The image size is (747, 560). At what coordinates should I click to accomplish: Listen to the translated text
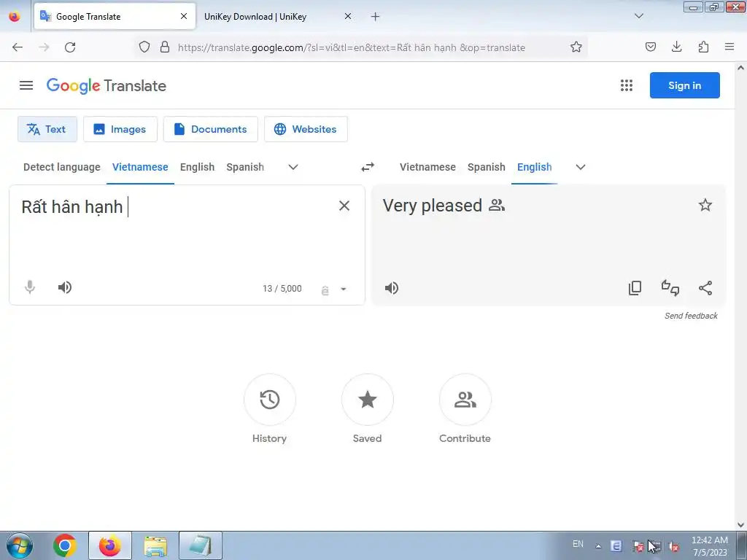[392, 288]
